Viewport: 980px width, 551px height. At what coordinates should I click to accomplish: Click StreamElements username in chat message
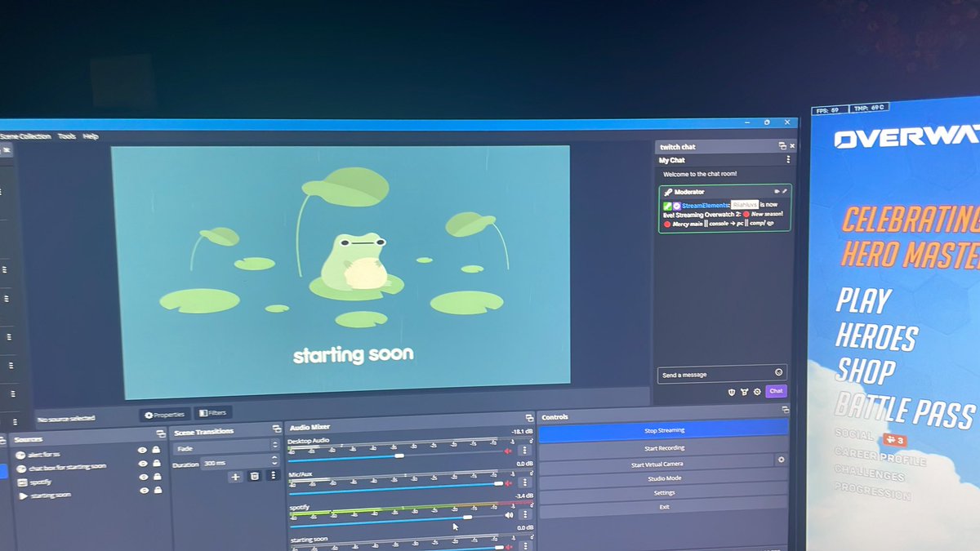(x=705, y=205)
